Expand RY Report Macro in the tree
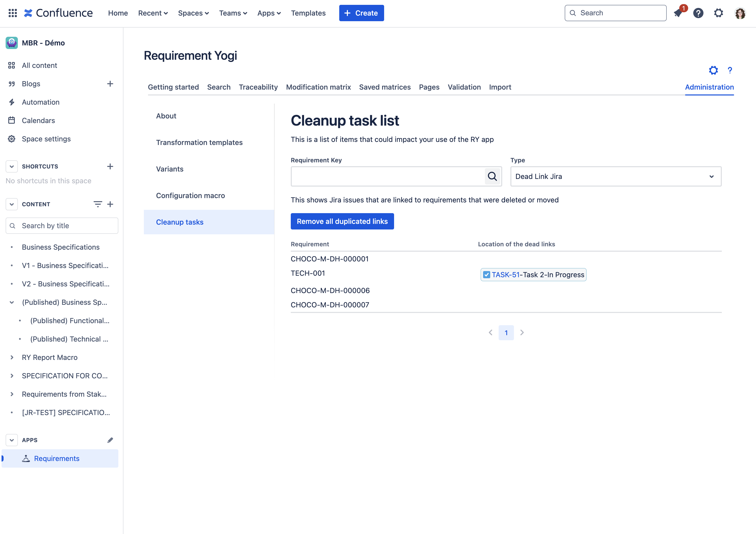This screenshot has width=756, height=534. [x=12, y=357]
